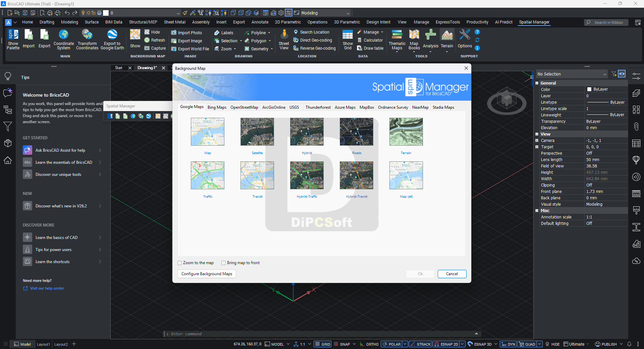Open the No Selection dropdown in Properties
Image resolution: width=644 pixels, height=349 pixels.
click(x=572, y=74)
